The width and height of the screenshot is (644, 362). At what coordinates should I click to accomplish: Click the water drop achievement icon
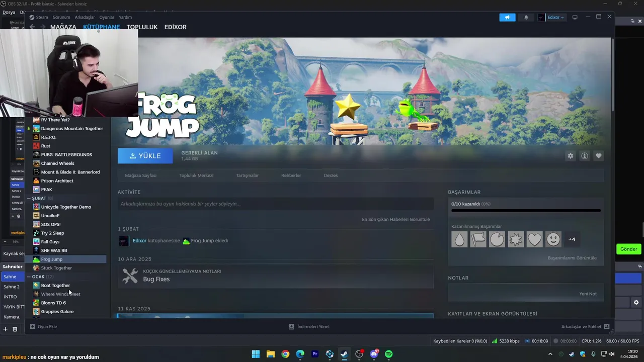coord(459,239)
